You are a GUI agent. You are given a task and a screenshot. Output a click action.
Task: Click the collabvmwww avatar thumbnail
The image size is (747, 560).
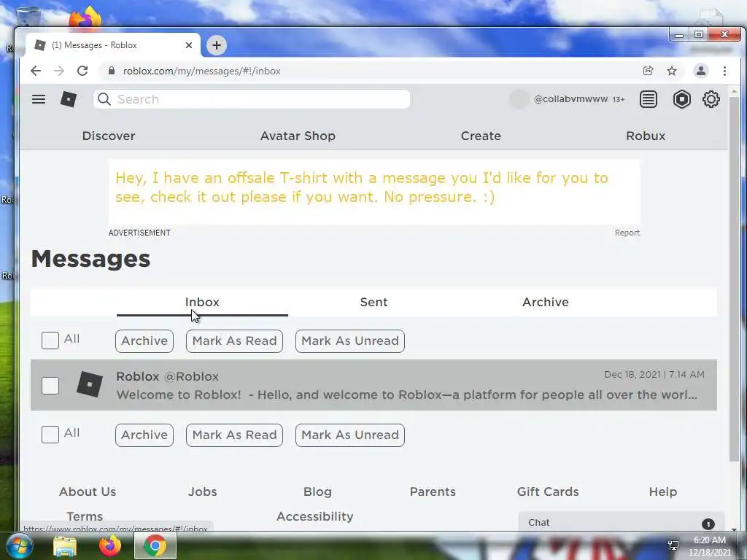click(x=519, y=99)
